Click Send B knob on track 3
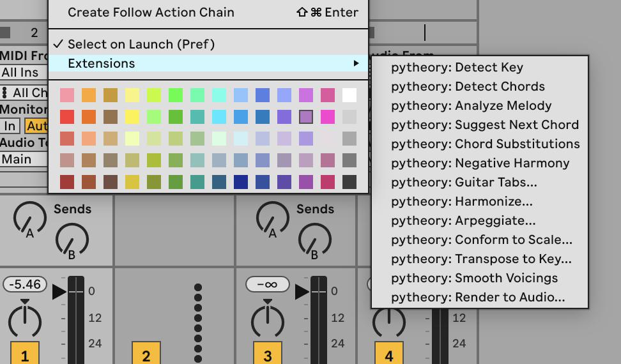The image size is (621, 364). (x=314, y=239)
